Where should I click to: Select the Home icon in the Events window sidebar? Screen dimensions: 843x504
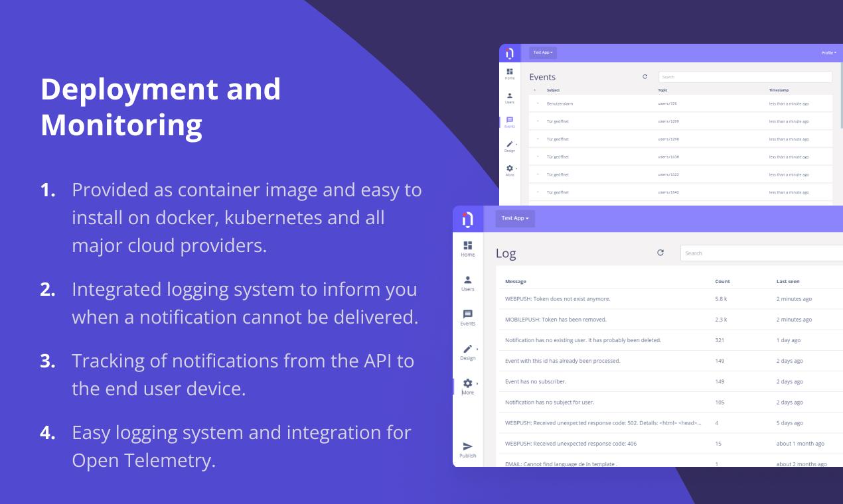(x=510, y=72)
